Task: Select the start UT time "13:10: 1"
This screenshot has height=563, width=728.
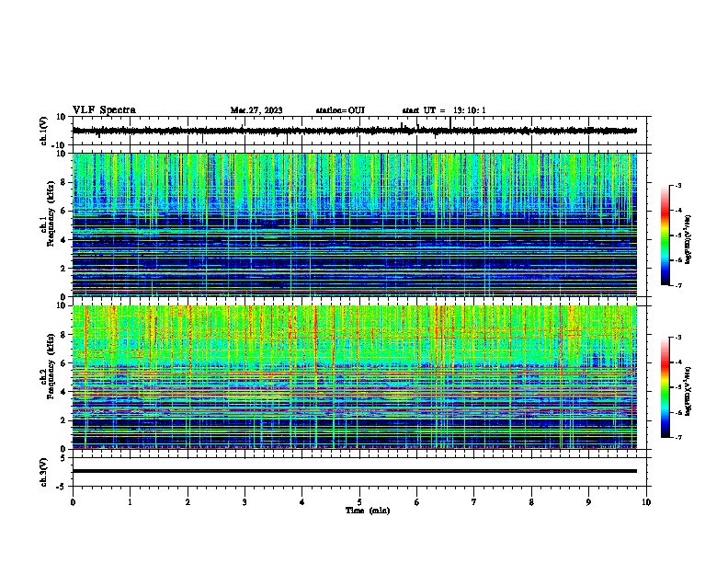Action: click(470, 110)
